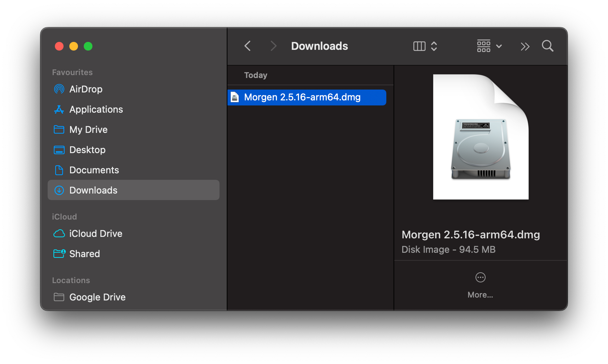Screen dimensions: 608x364
Task: Open Documents from the sidebar
Action: click(134, 170)
